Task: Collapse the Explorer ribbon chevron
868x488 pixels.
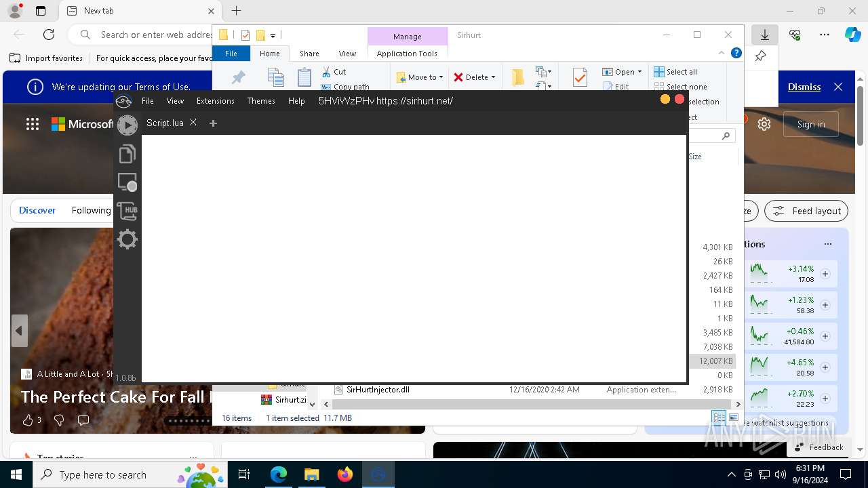Action: click(x=722, y=53)
